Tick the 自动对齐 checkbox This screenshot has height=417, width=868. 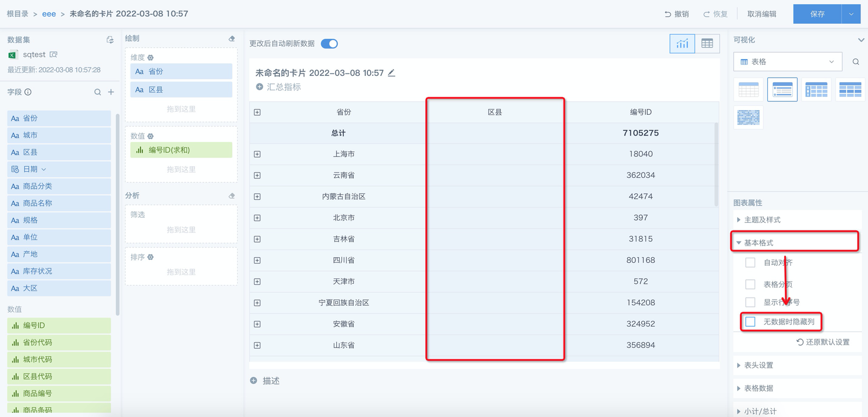pos(751,262)
